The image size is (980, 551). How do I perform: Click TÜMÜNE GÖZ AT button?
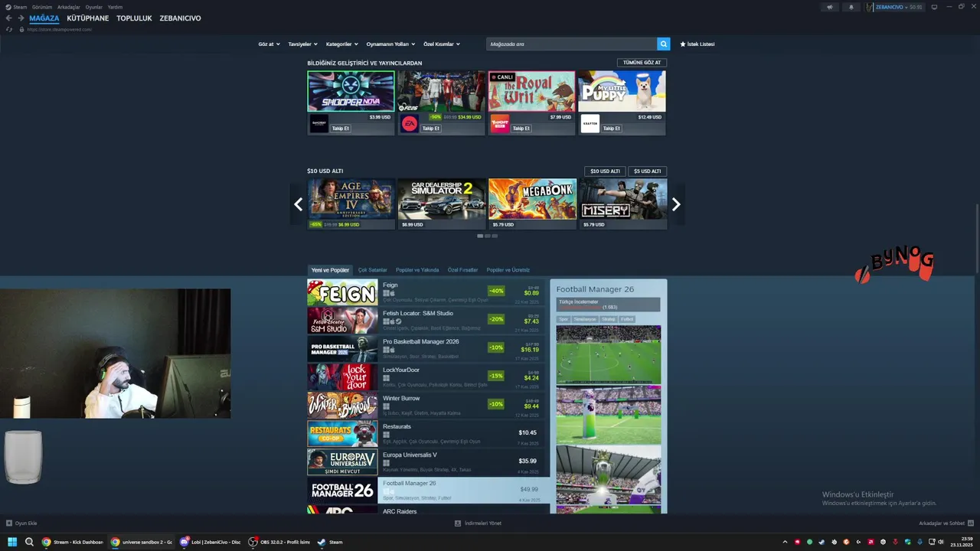642,63
